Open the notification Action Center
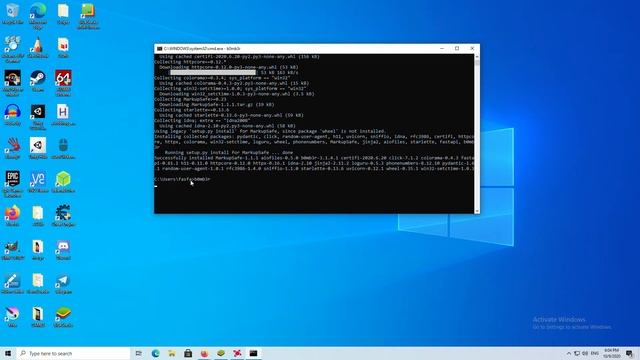This screenshot has height=360, width=640. pyautogui.click(x=630, y=353)
